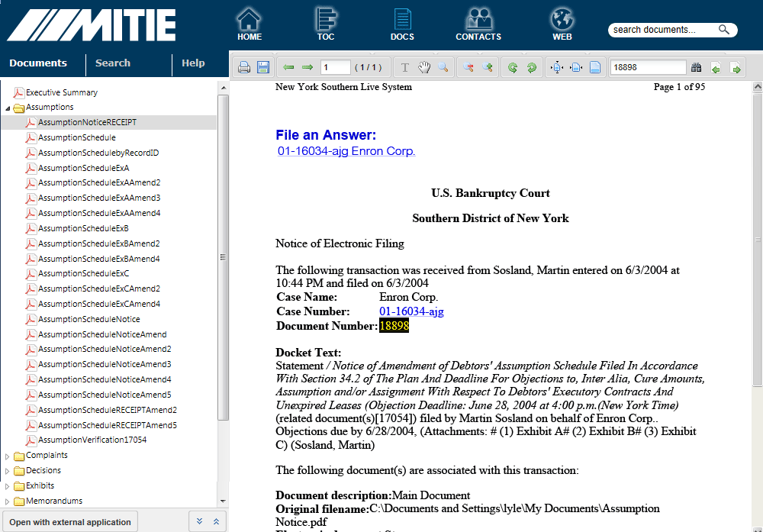Click the document viewer vertical scrollbar thumb
The height and width of the screenshot is (532, 763).
pyautogui.click(x=758, y=240)
